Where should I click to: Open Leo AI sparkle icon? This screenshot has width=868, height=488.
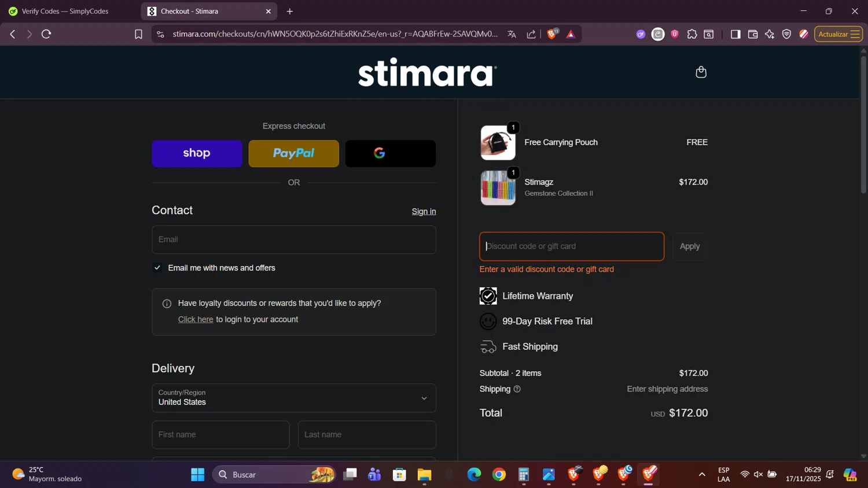coord(770,34)
